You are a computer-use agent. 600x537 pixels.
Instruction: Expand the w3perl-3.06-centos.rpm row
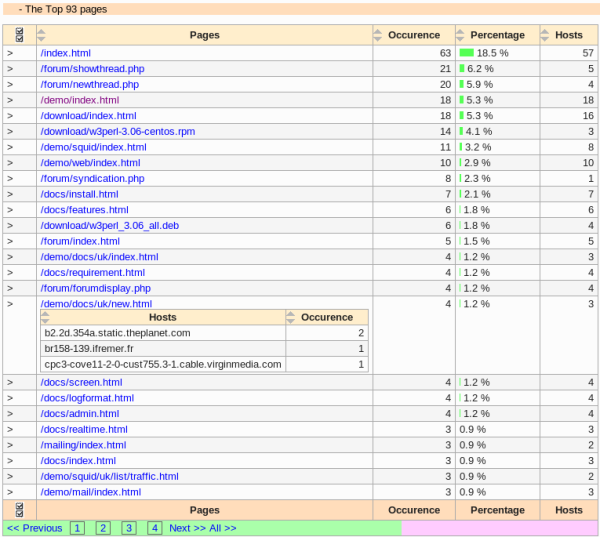(10, 132)
